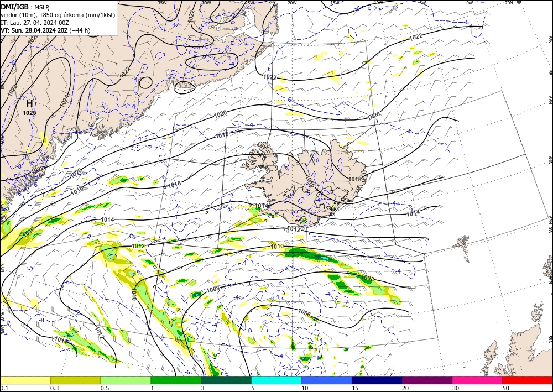Viewport: 553px width, 392px height.
Task: Click the light green 0.5–1 mm legend swatch
Action: click(126, 380)
